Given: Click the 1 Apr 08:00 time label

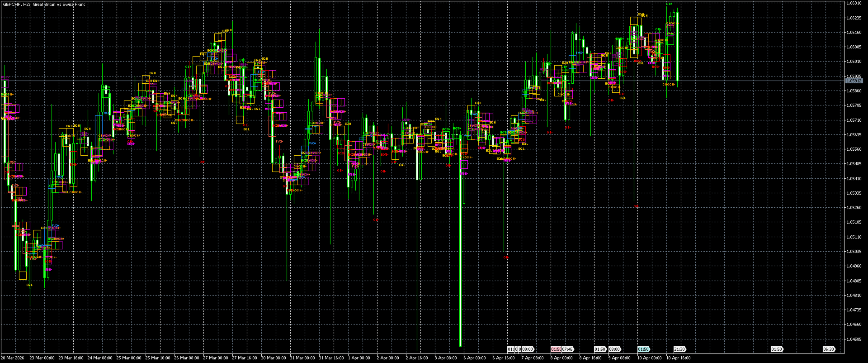Looking at the screenshot, I should pos(359,358).
